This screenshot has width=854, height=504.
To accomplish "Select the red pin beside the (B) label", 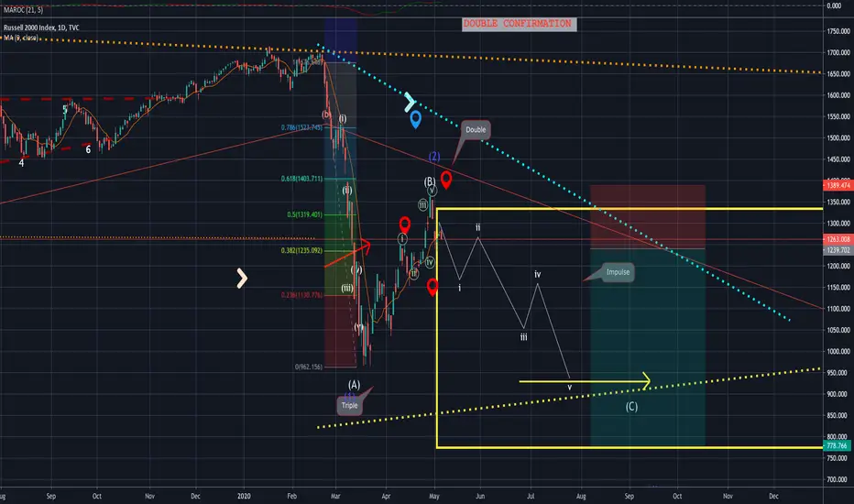I will 446,180.
